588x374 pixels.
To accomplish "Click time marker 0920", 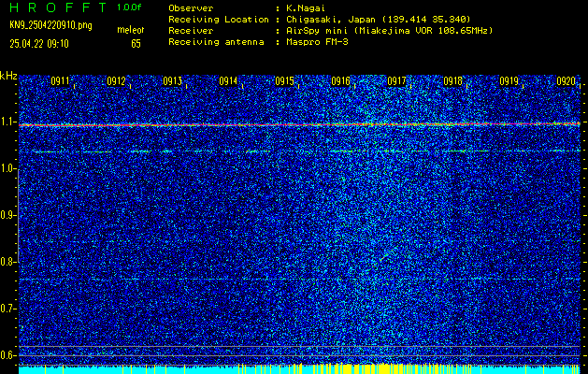I will [566, 81].
